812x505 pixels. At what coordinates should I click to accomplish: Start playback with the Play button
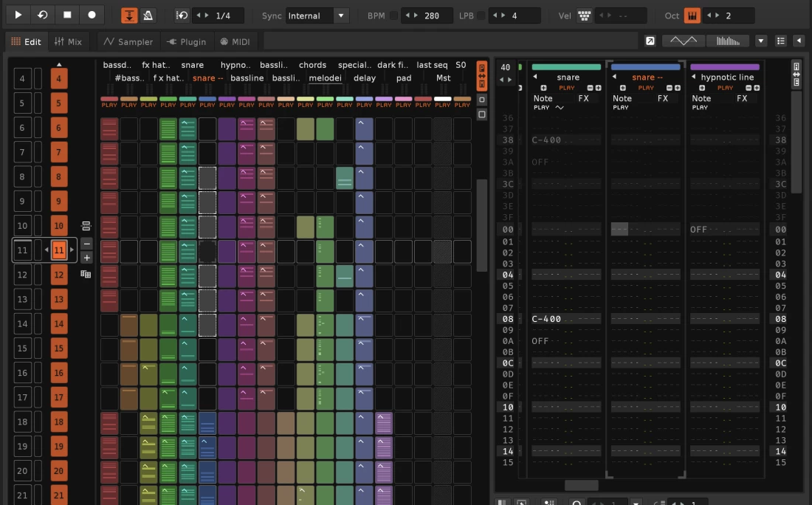tap(18, 15)
